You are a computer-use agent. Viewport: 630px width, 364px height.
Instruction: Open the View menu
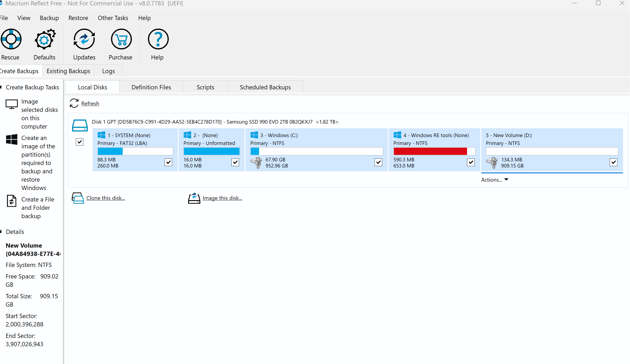coord(24,18)
